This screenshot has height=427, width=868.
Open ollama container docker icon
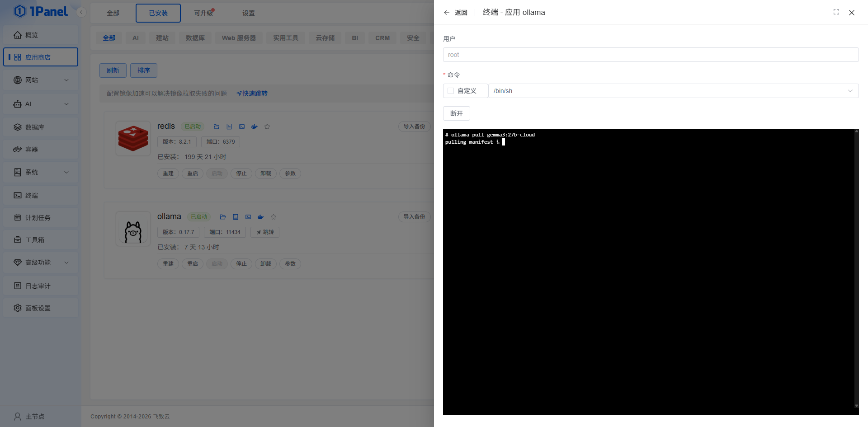(261, 217)
